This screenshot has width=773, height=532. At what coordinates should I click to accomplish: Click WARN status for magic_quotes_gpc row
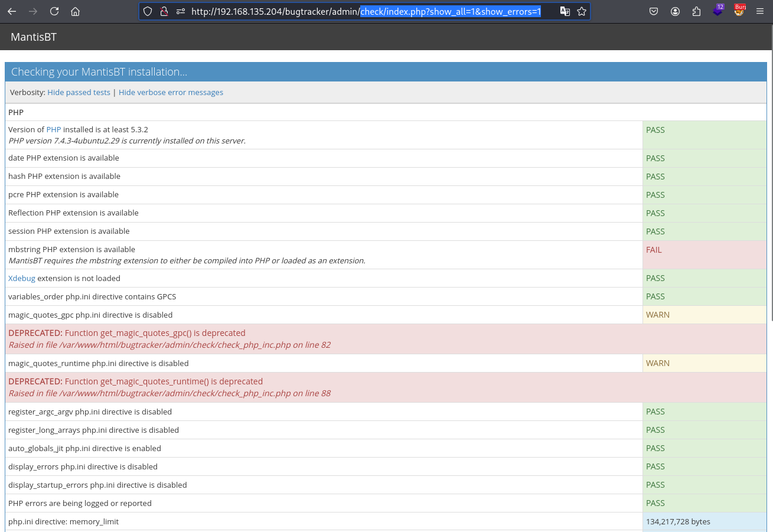[x=658, y=315]
